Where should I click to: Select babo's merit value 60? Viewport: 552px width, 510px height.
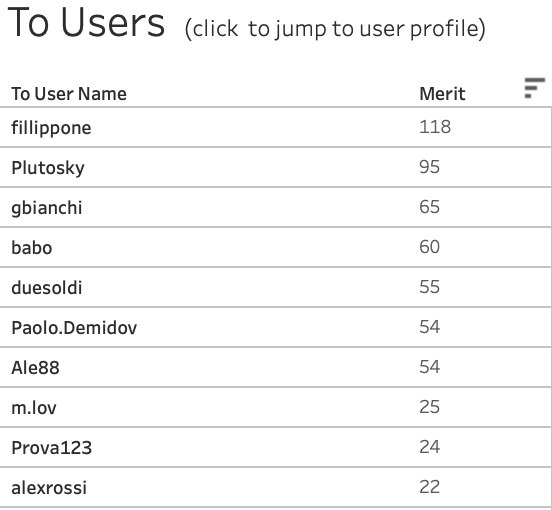tap(429, 247)
